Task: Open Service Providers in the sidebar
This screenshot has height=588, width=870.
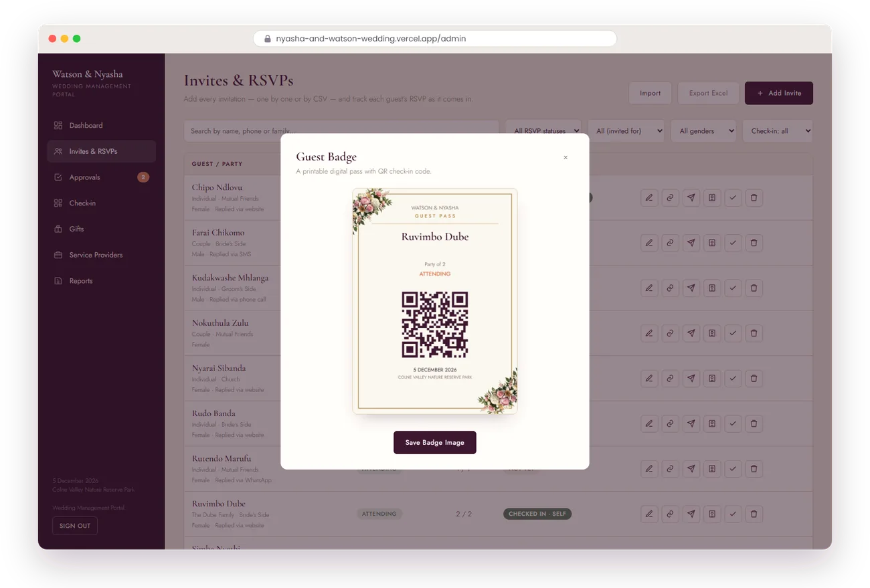Action: pyautogui.click(x=101, y=256)
